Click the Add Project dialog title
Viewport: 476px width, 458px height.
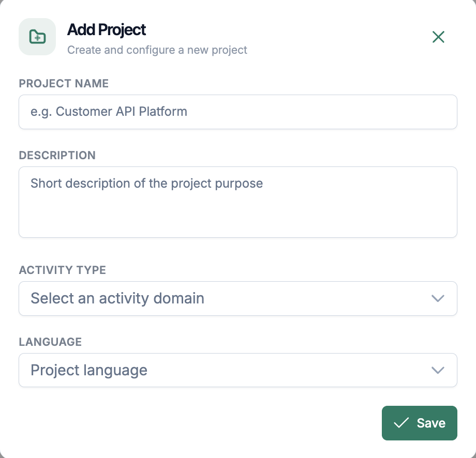tap(106, 29)
